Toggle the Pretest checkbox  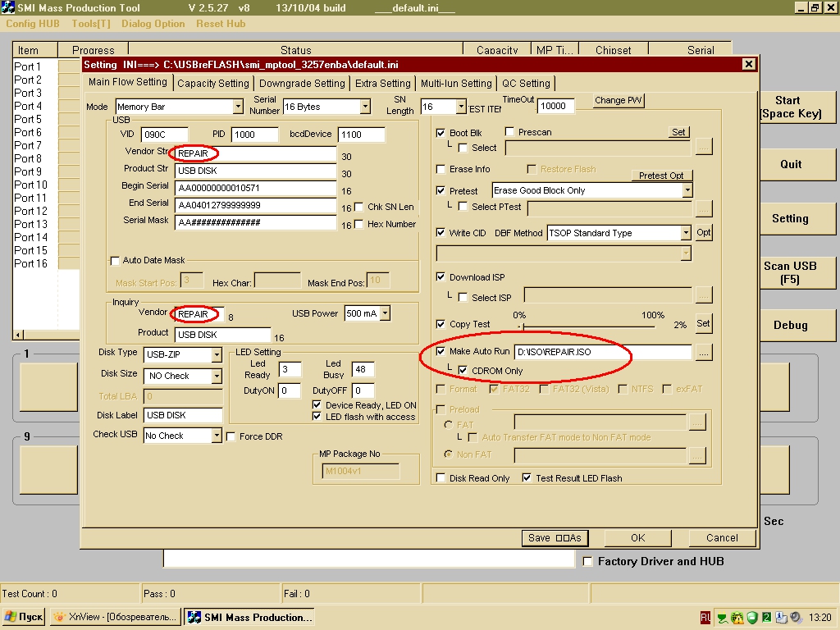441,190
